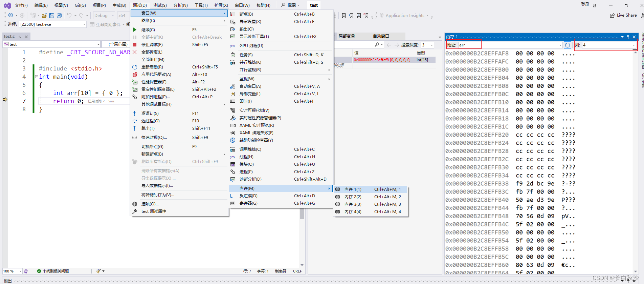Clear all bookmarks icon
Image resolution: width=644 pixels, height=284 pixels.
[366, 16]
